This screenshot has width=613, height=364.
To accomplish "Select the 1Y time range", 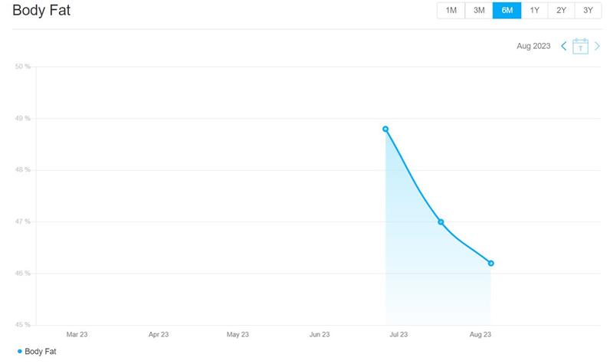I will pos(535,11).
